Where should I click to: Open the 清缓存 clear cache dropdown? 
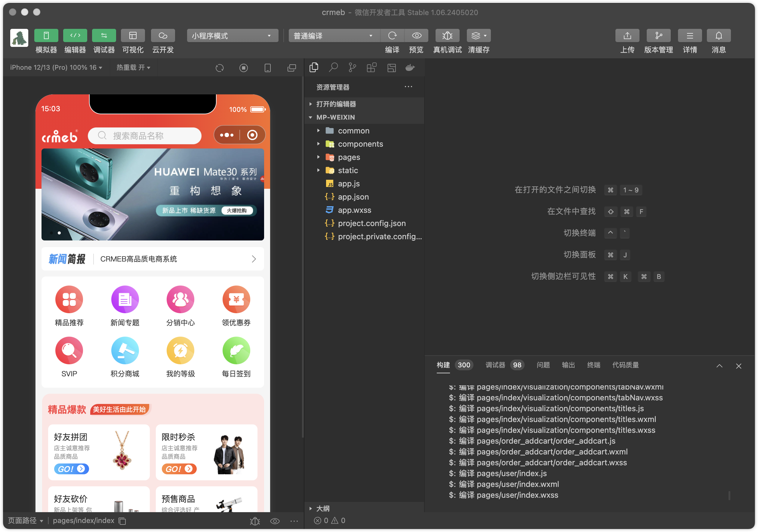click(479, 36)
